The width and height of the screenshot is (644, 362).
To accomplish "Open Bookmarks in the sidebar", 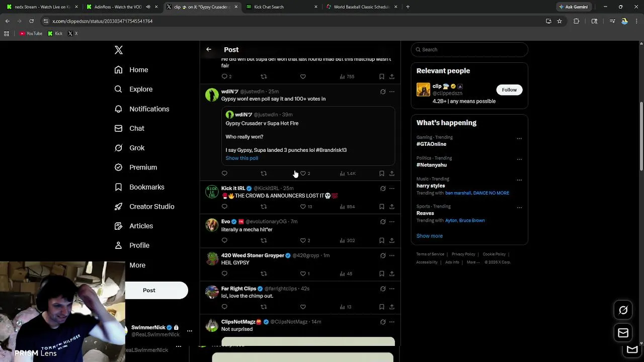I will coord(139,187).
